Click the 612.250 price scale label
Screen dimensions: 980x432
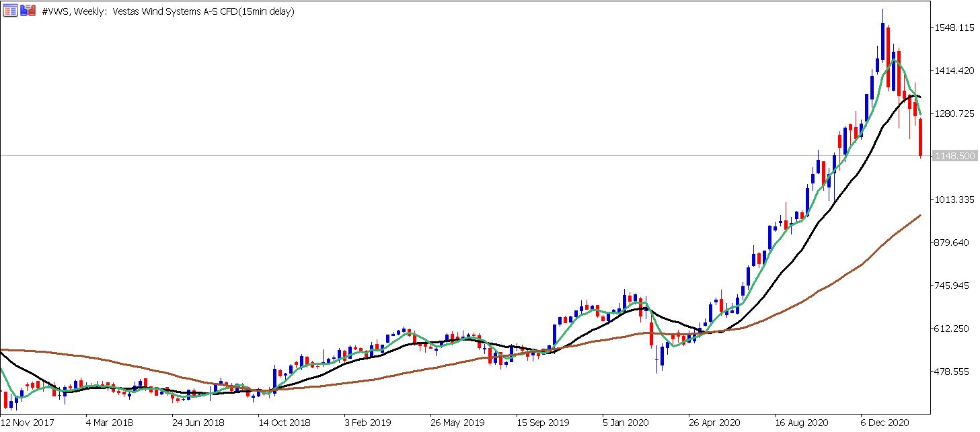click(x=953, y=329)
